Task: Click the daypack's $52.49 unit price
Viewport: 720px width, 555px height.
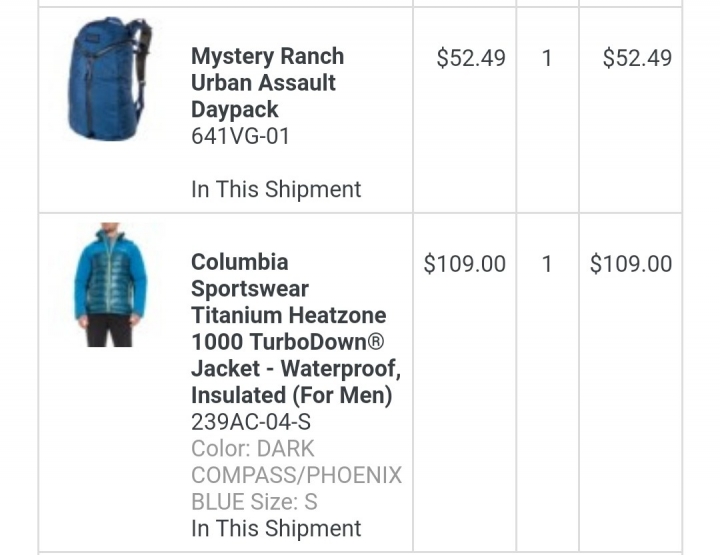Action: tap(471, 58)
